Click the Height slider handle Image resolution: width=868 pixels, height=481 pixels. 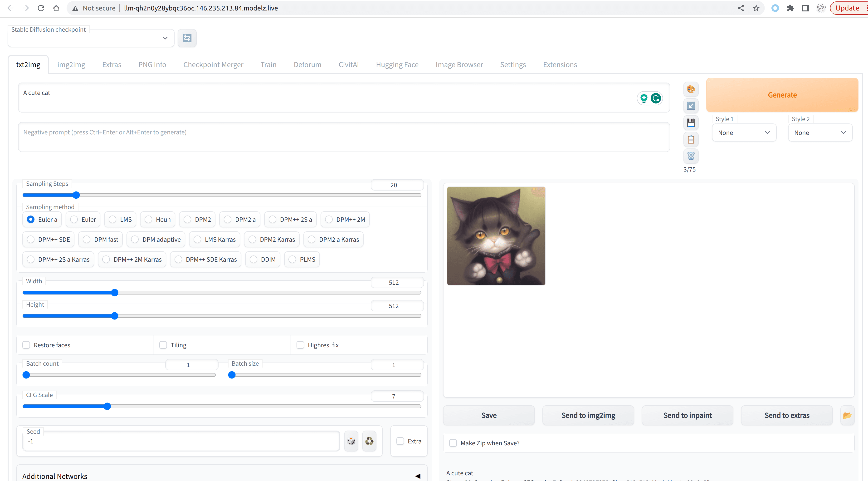115,316
